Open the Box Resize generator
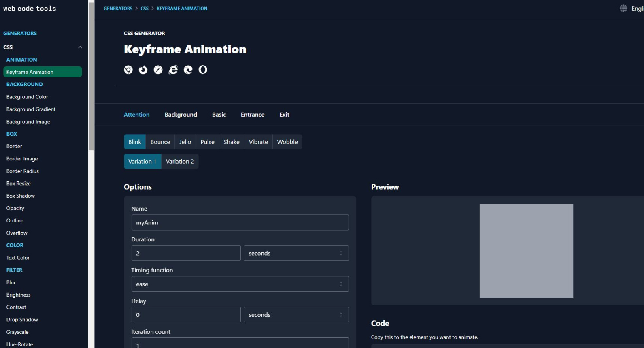The height and width of the screenshot is (348, 644). point(19,184)
